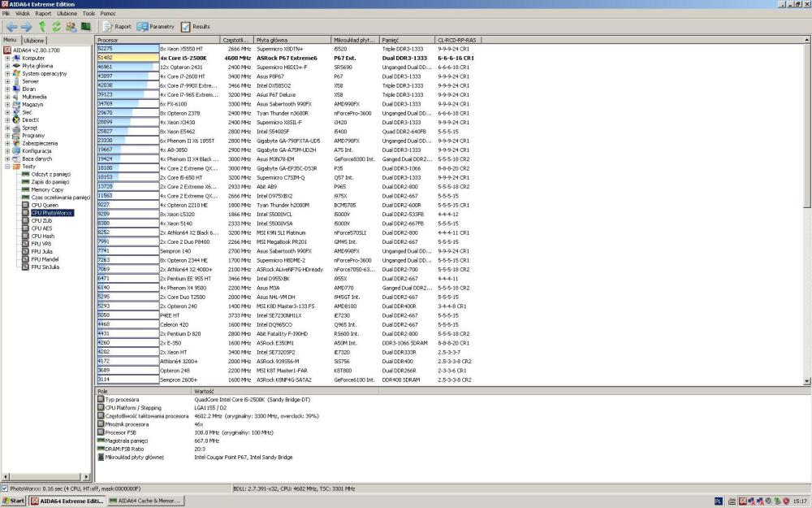
Task: Switch to the Ulubione tab
Action: coord(34,40)
